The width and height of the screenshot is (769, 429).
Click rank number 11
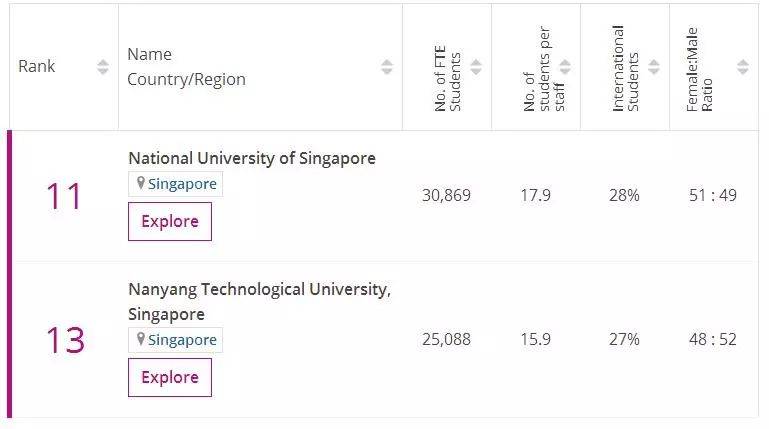click(64, 197)
